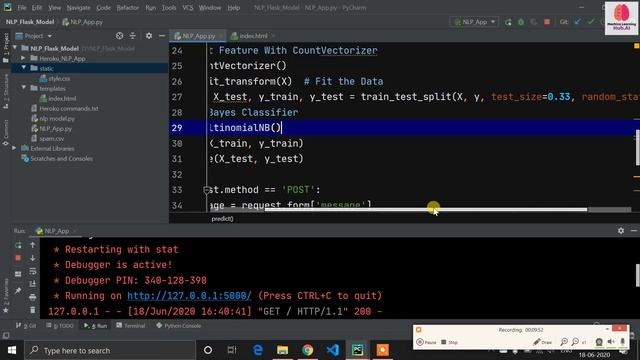
Task: Collapse all in the Project panel
Action: coord(133,36)
